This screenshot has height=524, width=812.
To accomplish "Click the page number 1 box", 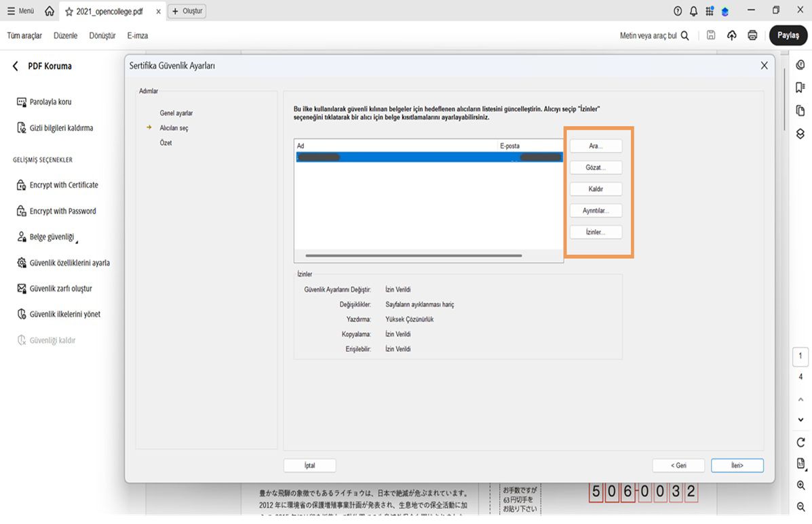I will [x=800, y=357].
